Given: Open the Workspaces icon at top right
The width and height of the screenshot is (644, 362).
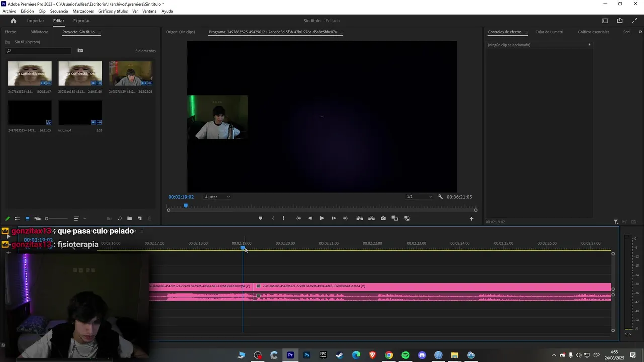Looking at the screenshot, I should click(x=605, y=21).
